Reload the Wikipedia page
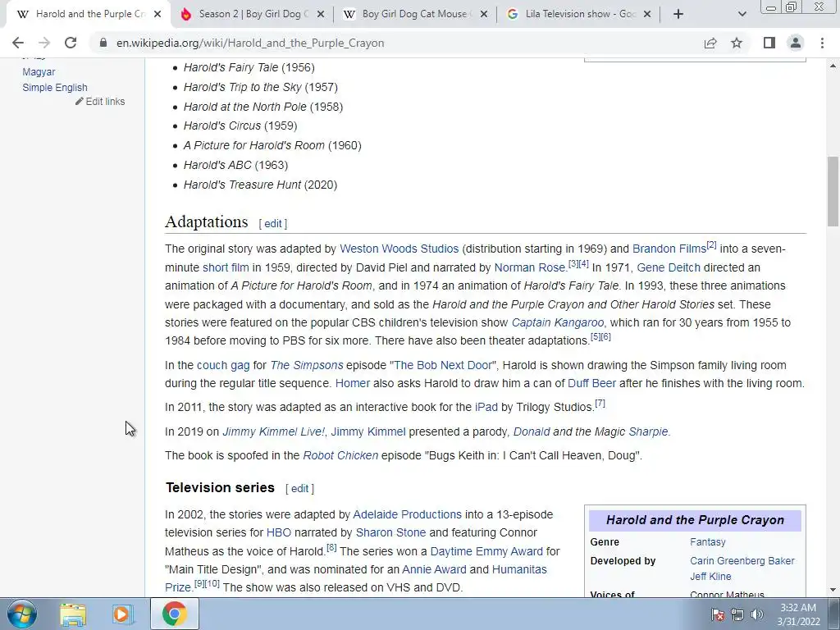 pyautogui.click(x=71, y=43)
